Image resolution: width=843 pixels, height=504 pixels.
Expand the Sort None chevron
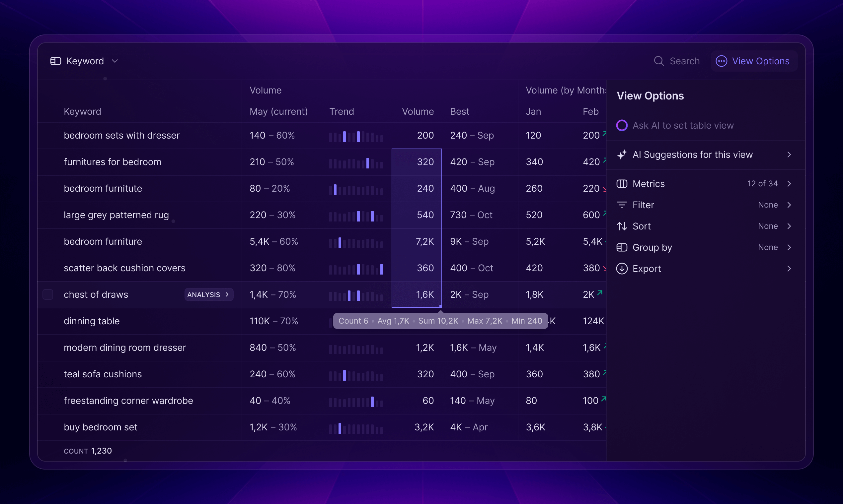point(789,226)
